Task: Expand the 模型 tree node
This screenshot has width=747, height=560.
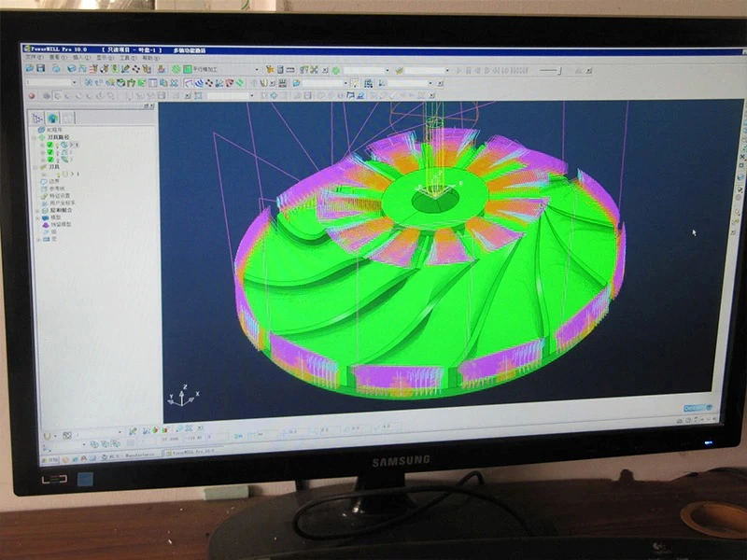Action: pyautogui.click(x=37, y=217)
